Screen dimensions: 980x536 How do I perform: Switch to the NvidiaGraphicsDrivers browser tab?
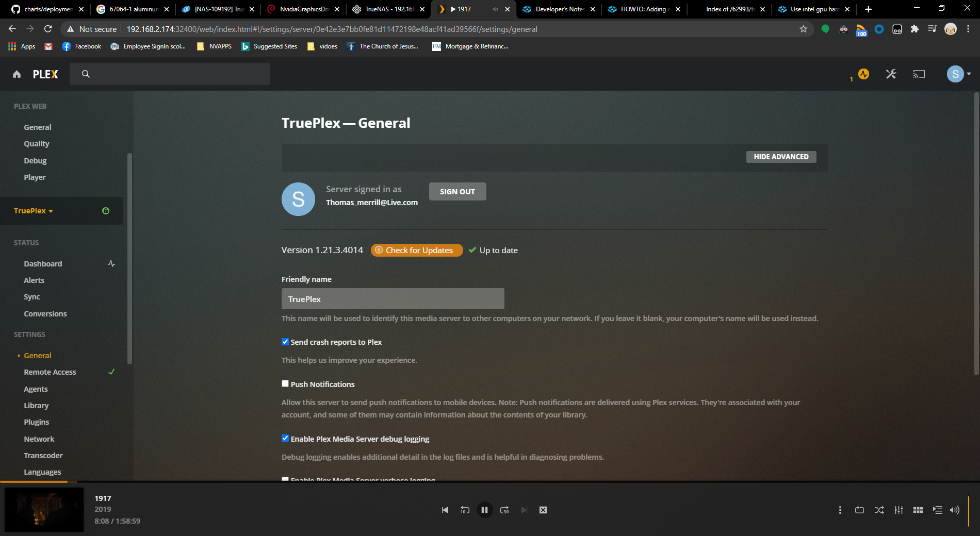coord(303,9)
